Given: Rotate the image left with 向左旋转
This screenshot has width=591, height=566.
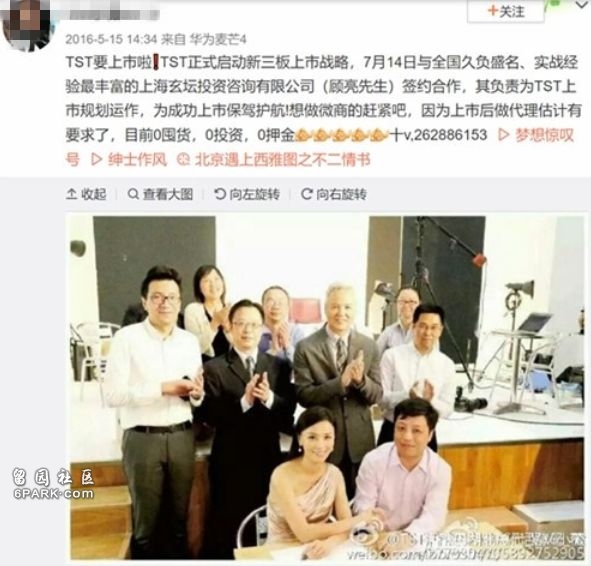Looking at the screenshot, I should pos(247,194).
